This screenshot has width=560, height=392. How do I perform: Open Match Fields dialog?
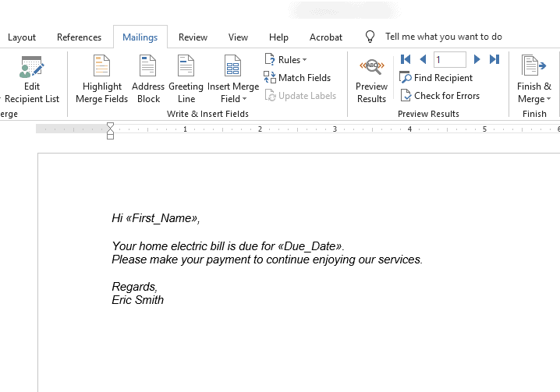click(x=297, y=77)
